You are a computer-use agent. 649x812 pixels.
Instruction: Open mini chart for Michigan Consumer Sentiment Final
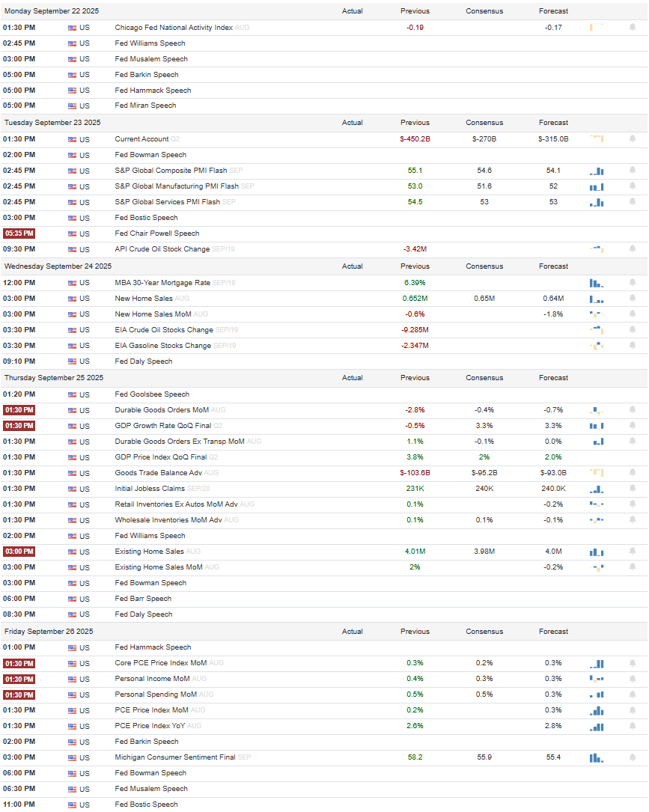pos(597,757)
